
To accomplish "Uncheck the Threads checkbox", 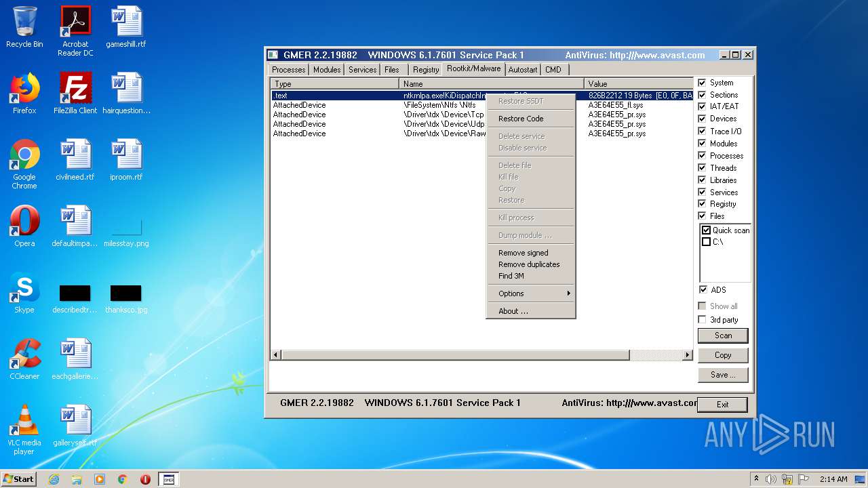I will pyautogui.click(x=703, y=168).
